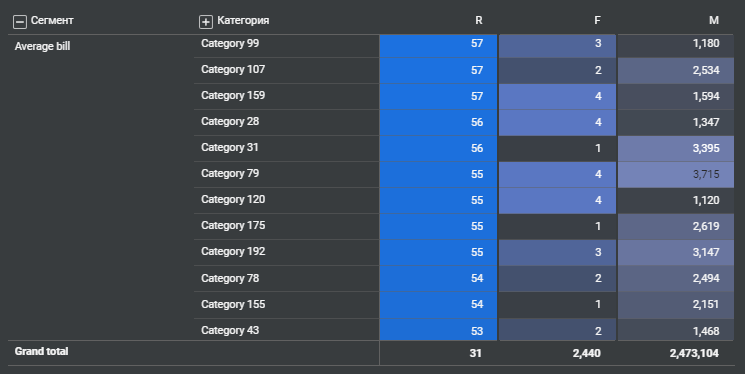This screenshot has height=374, width=745.
Task: Click the M cell showing 3,395
Action: click(x=676, y=148)
